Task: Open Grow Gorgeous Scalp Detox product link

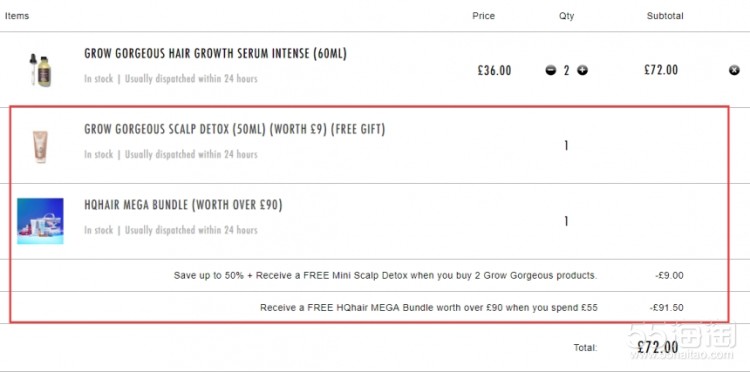Action: [x=234, y=130]
